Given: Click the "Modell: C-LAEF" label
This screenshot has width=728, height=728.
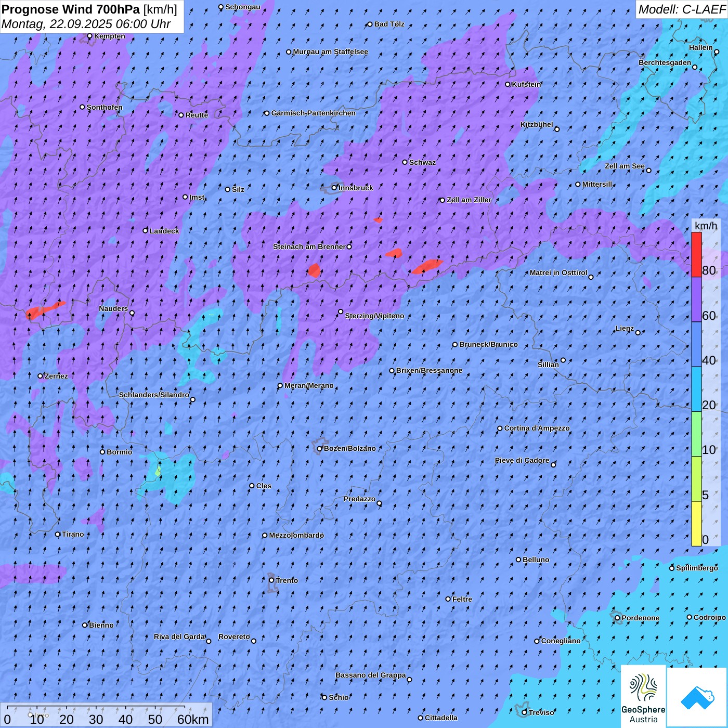Looking at the screenshot, I should tap(681, 9).
